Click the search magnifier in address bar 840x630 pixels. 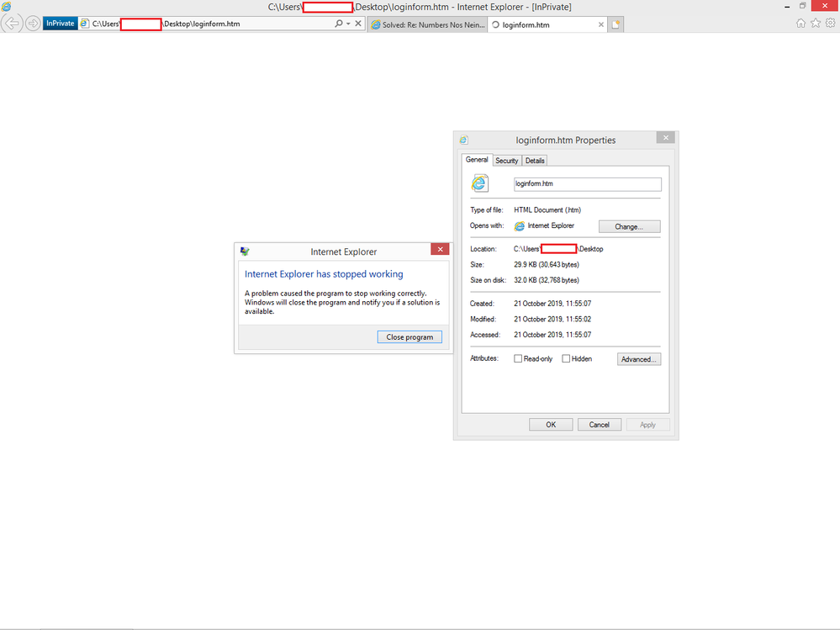click(x=338, y=24)
